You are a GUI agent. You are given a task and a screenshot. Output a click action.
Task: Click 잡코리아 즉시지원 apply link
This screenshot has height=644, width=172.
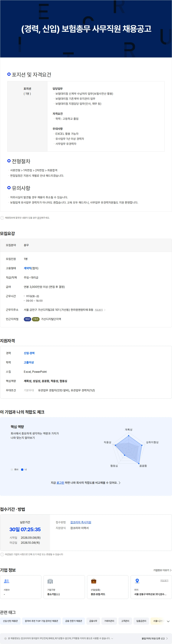(x=81, y=522)
